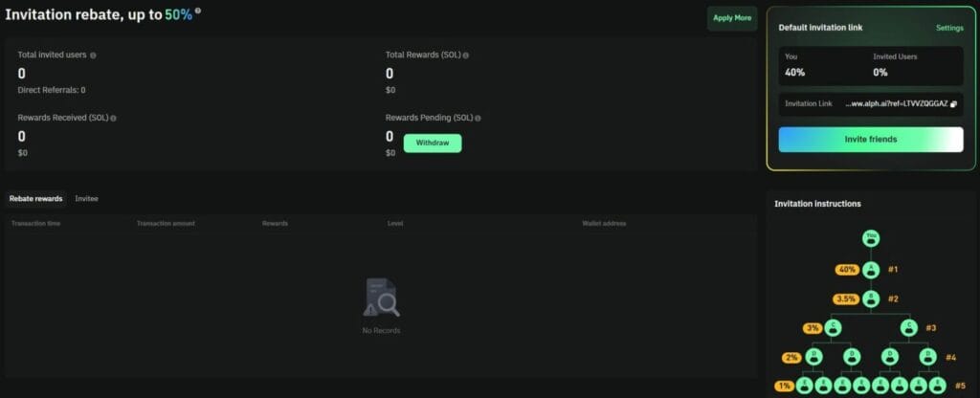
Task: Open the Apply More button
Action: pos(732,18)
